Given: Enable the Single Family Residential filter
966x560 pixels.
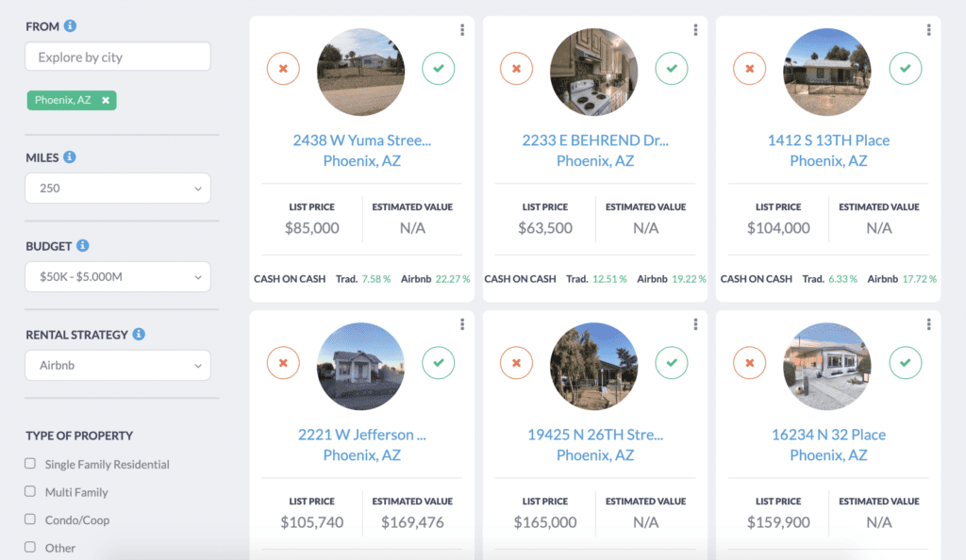Looking at the screenshot, I should click(32, 465).
